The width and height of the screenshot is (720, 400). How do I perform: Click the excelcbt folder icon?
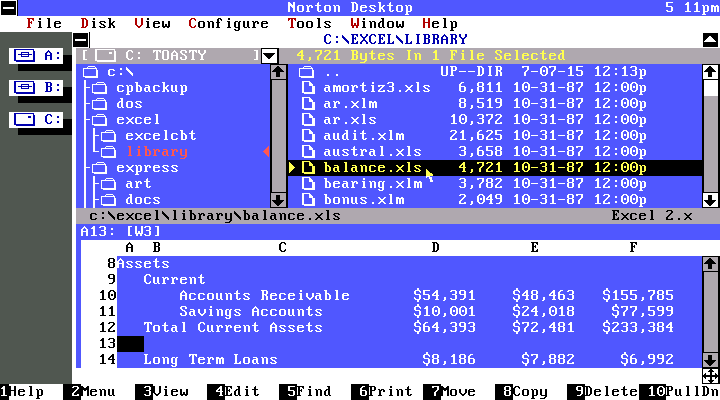108,136
